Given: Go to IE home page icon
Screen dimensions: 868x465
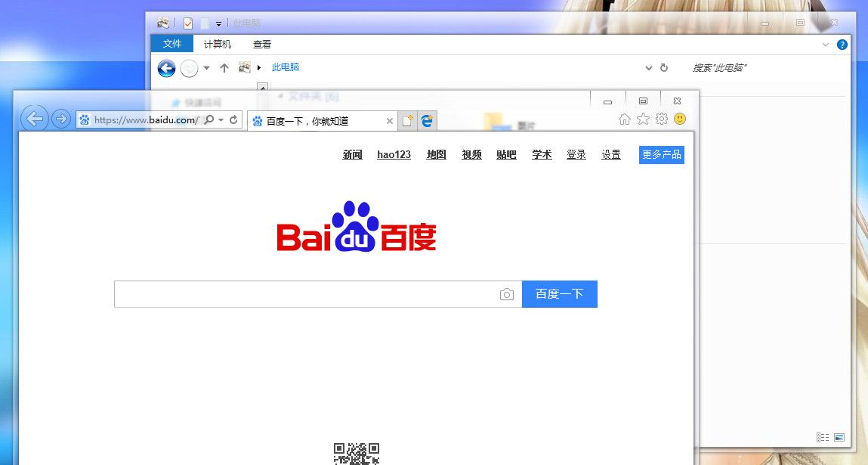Looking at the screenshot, I should 625,119.
